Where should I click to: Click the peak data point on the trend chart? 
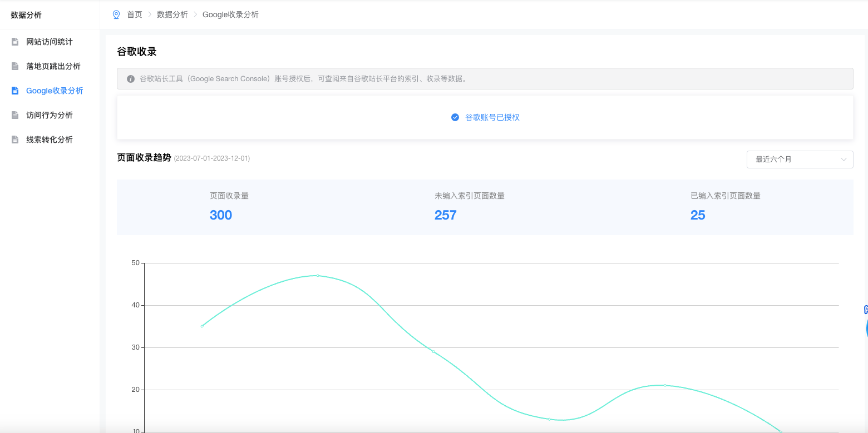[318, 275]
